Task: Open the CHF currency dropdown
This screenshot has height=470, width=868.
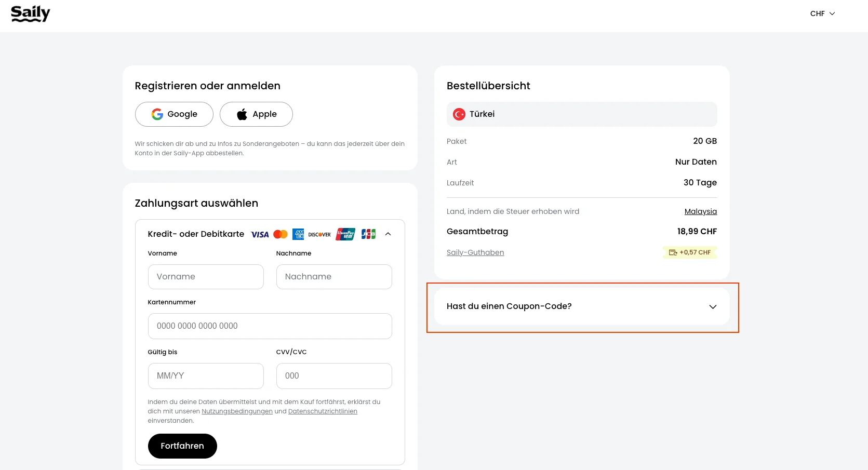Action: (x=822, y=14)
